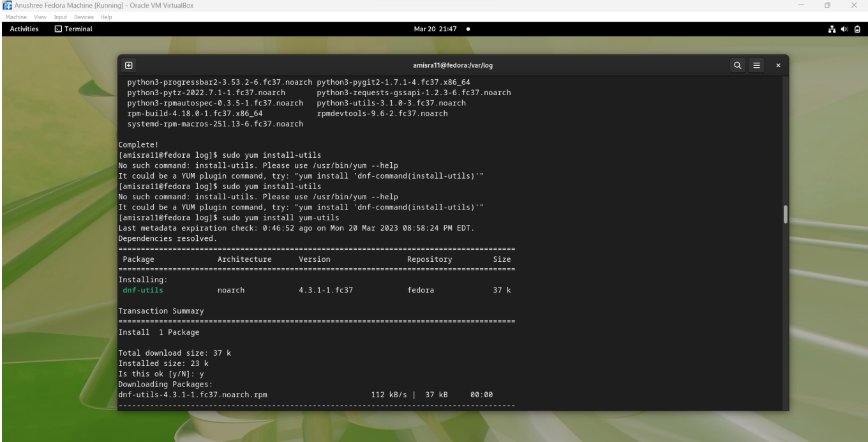
Task: Click the battery icon in the top bar
Action: (x=858, y=29)
